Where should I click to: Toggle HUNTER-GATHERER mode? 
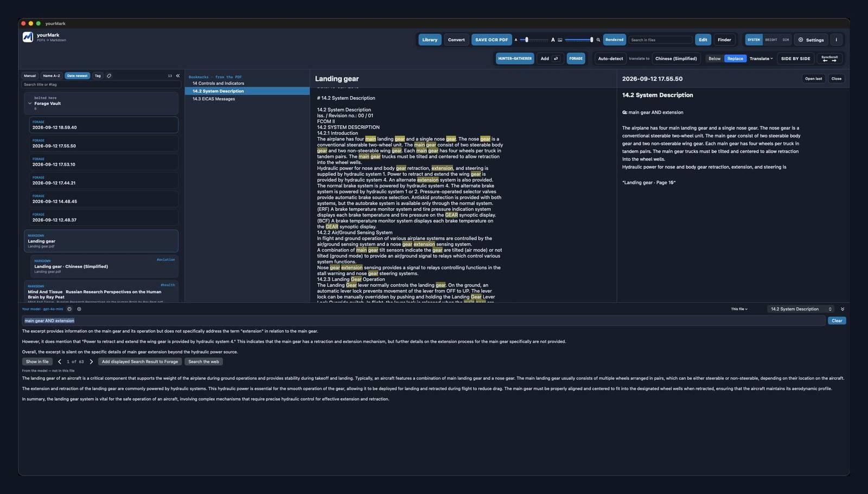pos(515,59)
